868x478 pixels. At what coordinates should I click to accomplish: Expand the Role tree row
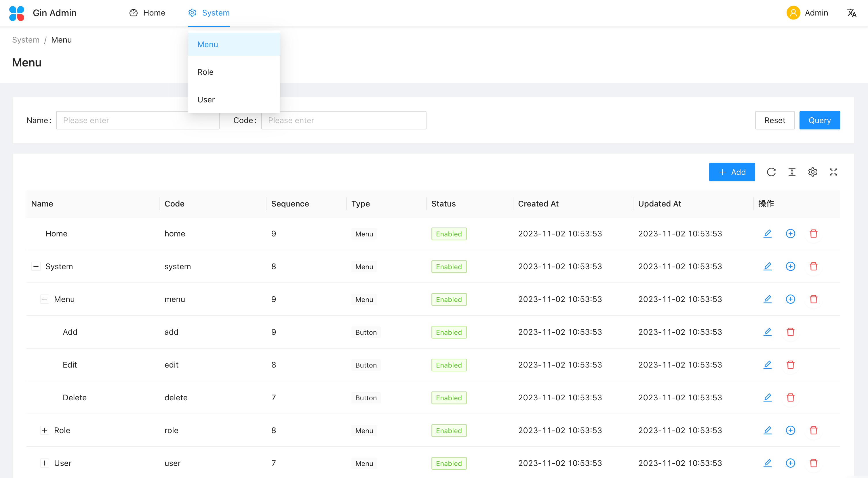click(45, 430)
